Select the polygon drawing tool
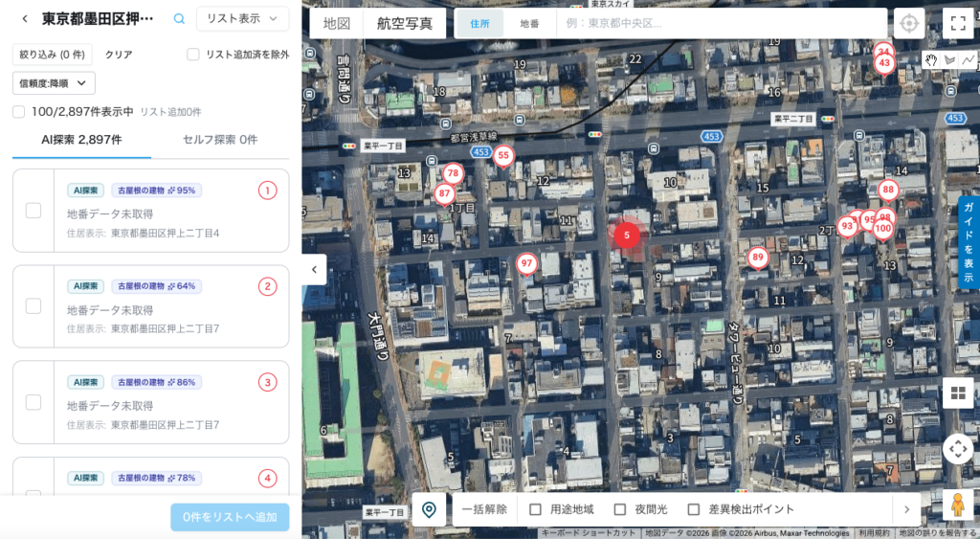Viewport: 980px width, 539px height. pos(950,60)
